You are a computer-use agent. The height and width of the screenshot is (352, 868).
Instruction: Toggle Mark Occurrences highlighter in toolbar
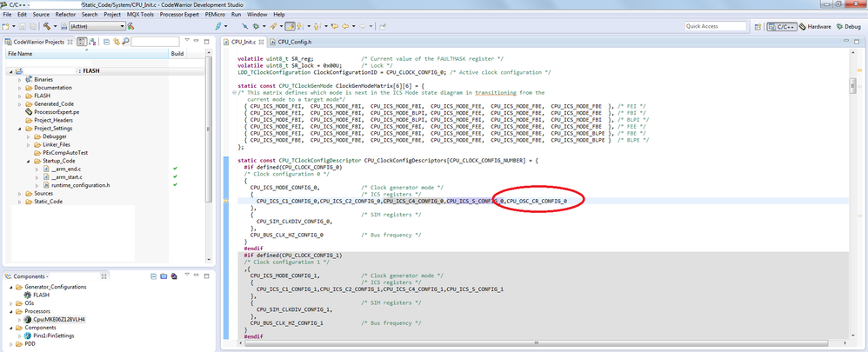(290, 26)
